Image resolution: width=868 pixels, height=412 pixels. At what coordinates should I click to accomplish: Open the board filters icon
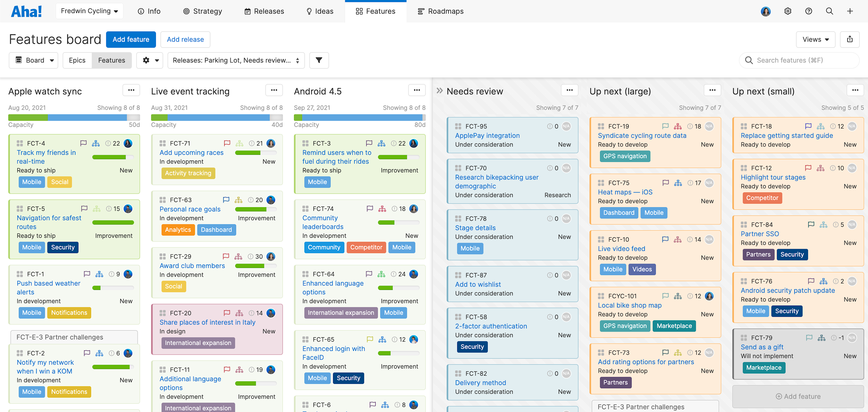(x=319, y=60)
